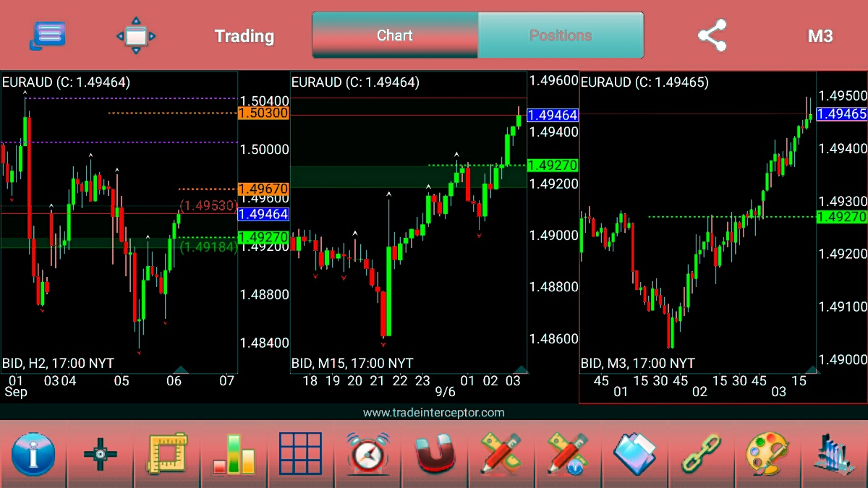This screenshot has width=868, height=488.
Task: Open the www.tradeinterceptor.com link
Action: pyautogui.click(x=434, y=413)
